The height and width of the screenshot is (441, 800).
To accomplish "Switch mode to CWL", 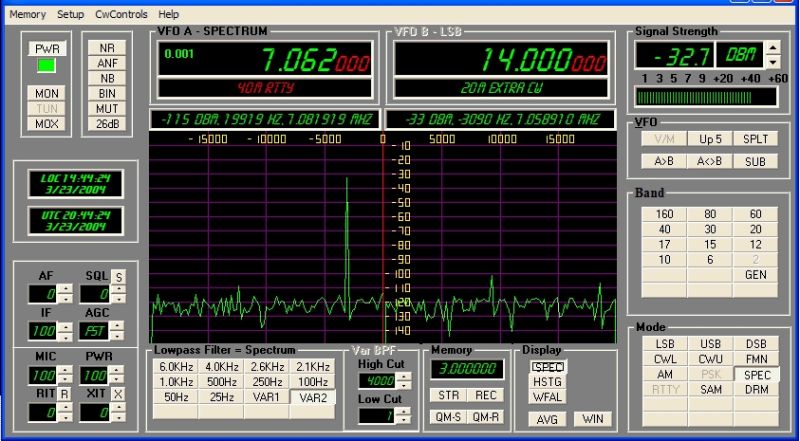I will click(x=665, y=359).
